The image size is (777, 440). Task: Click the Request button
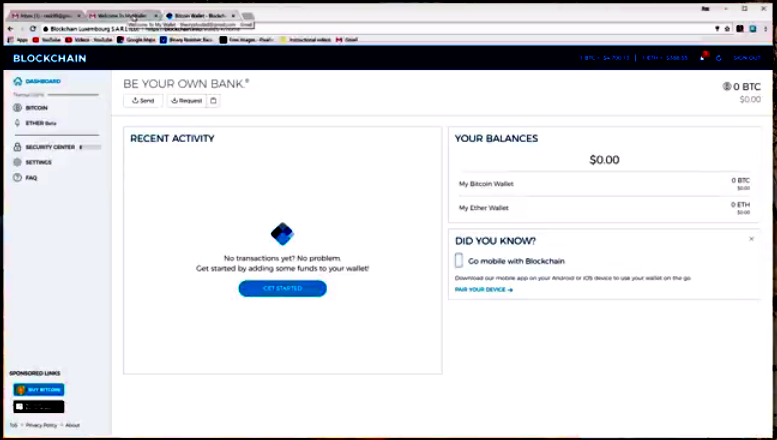[186, 101]
